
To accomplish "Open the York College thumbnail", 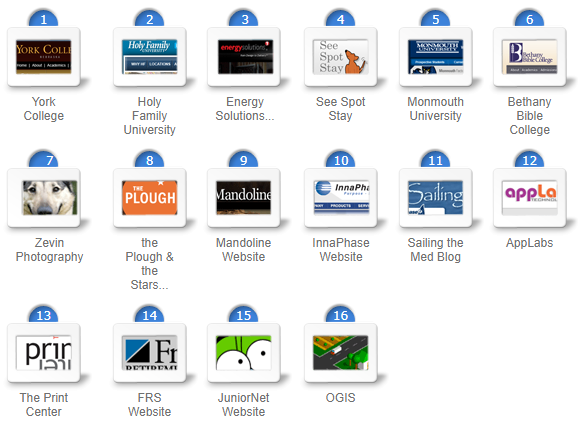I will pos(44,57).
